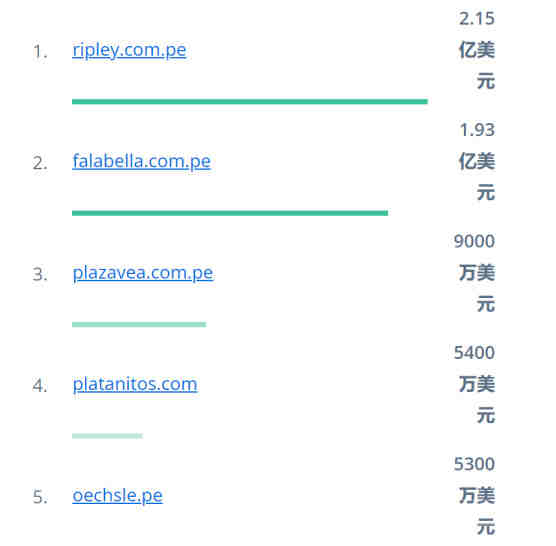The width and height of the screenshot is (556, 546).
Task: Click the 9000 万美元 revenue value
Action: [x=474, y=273]
